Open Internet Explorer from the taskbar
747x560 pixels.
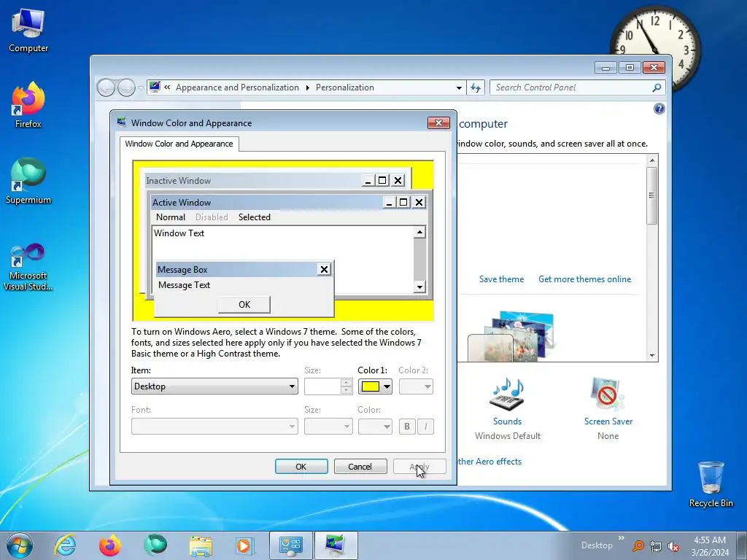(65, 545)
